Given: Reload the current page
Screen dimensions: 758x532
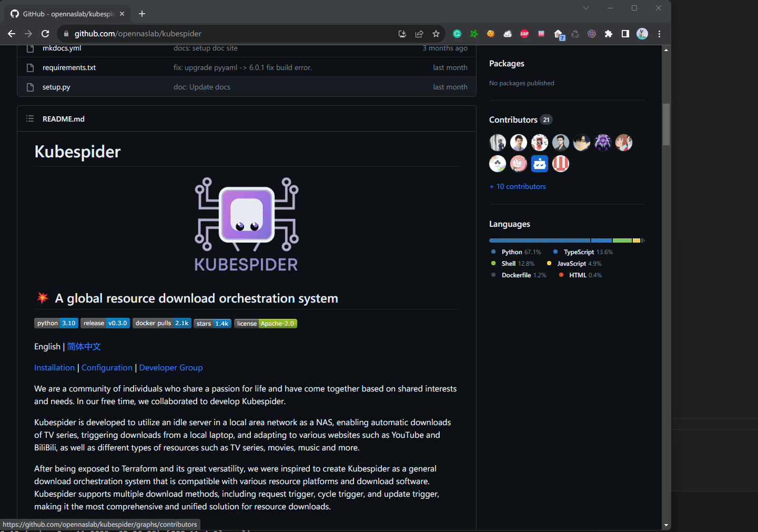Looking at the screenshot, I should (x=45, y=34).
